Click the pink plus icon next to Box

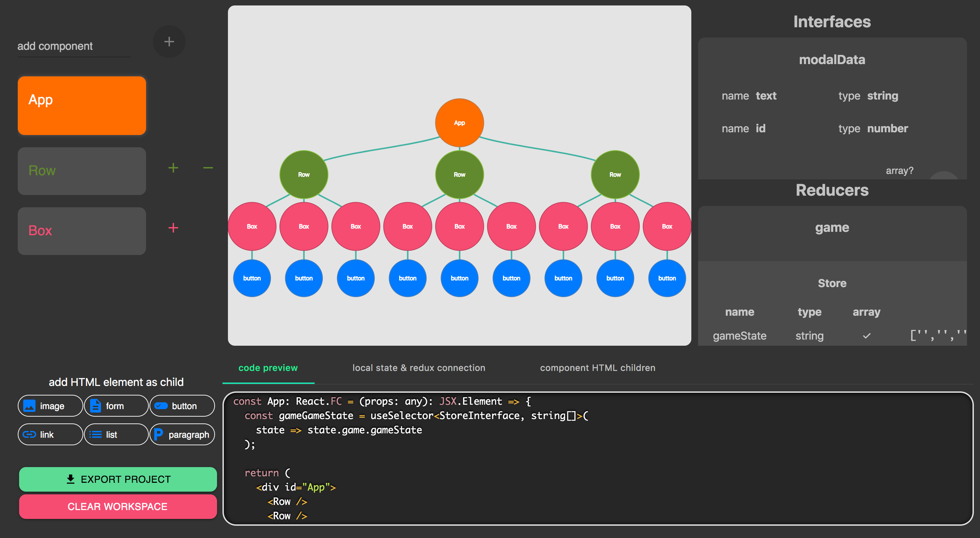[x=173, y=228]
